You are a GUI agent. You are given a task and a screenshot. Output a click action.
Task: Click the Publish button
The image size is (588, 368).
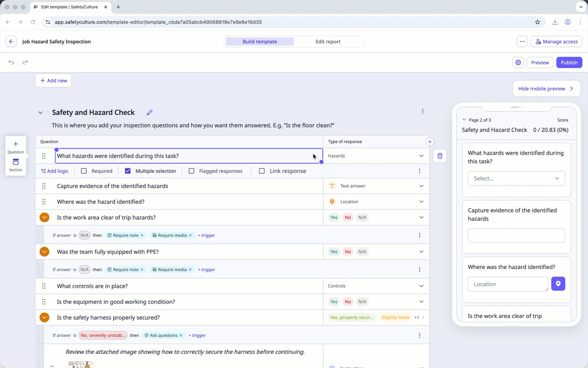tap(569, 63)
